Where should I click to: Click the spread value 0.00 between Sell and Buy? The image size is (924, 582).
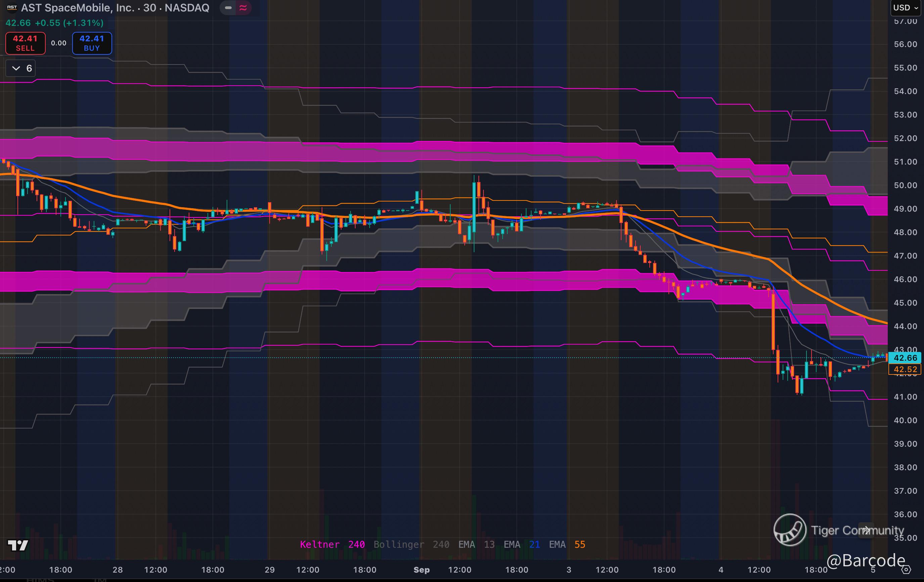pos(59,43)
